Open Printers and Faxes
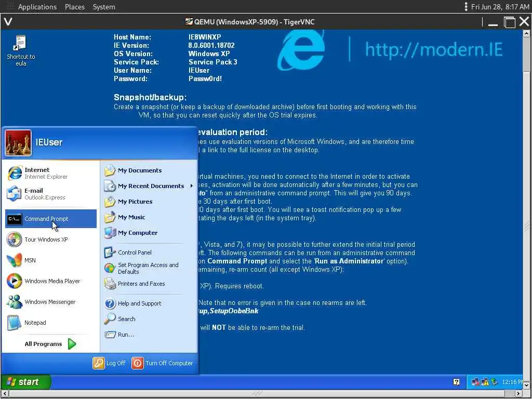The height and width of the screenshot is (399, 532). (149, 284)
